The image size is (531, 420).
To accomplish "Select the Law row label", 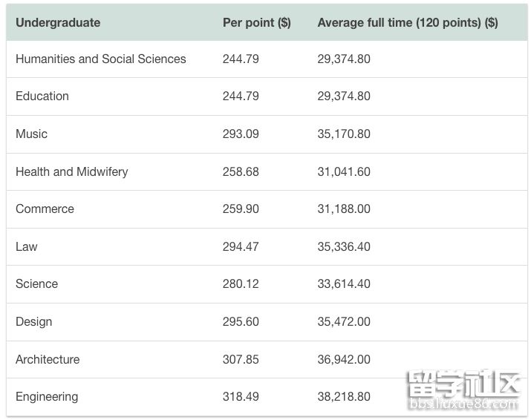I will tap(27, 246).
